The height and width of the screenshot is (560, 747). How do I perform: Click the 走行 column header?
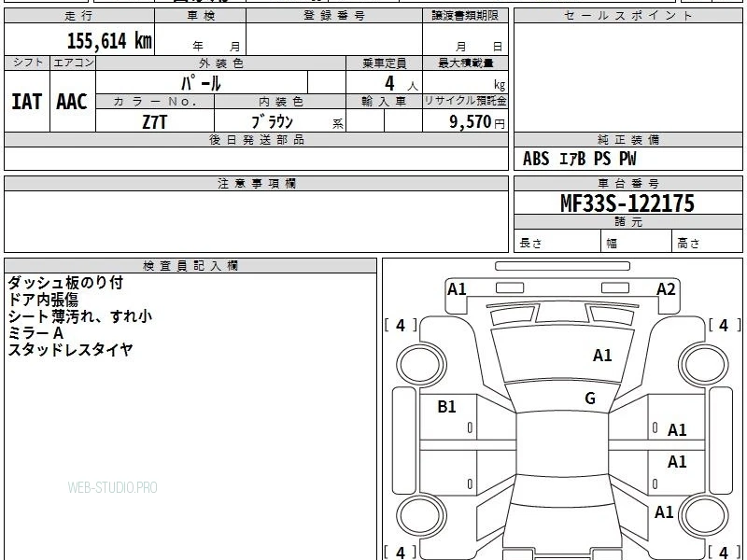(79, 16)
